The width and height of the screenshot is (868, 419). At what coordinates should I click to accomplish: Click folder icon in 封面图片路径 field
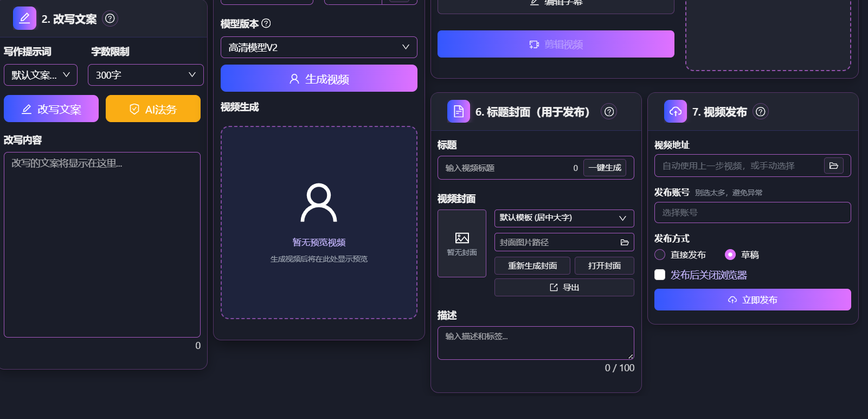click(x=625, y=242)
